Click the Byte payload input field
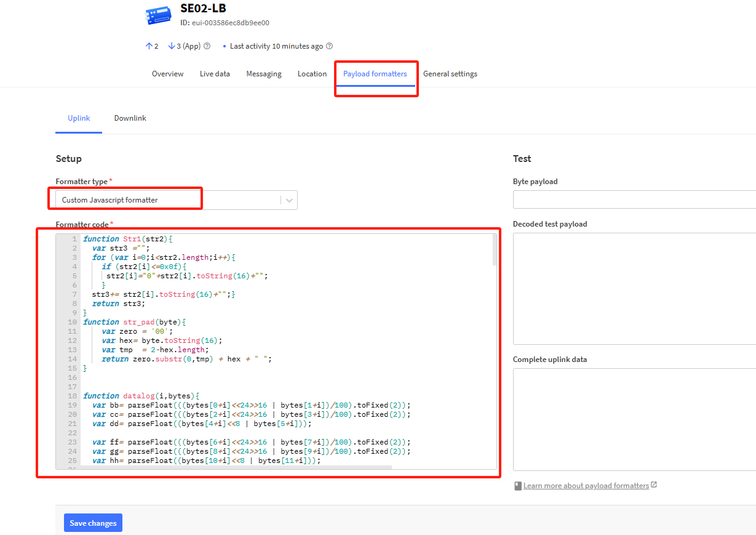756x535 pixels. coord(634,200)
